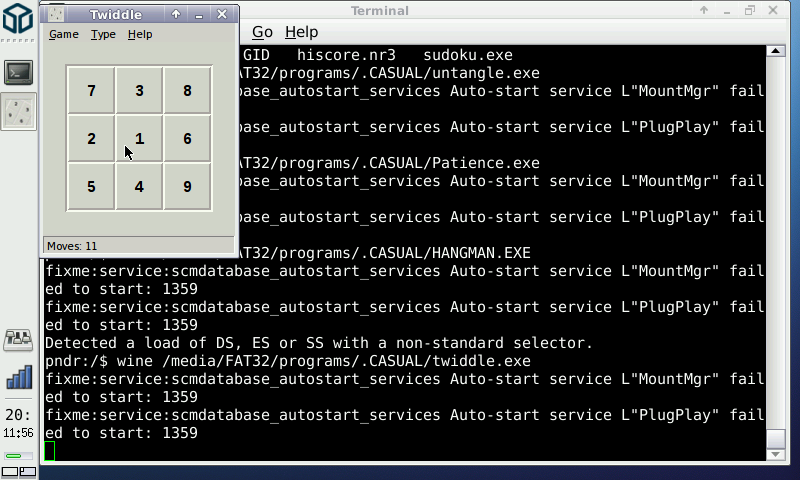
Task: Click the center tile numbered 1
Action: point(139,139)
